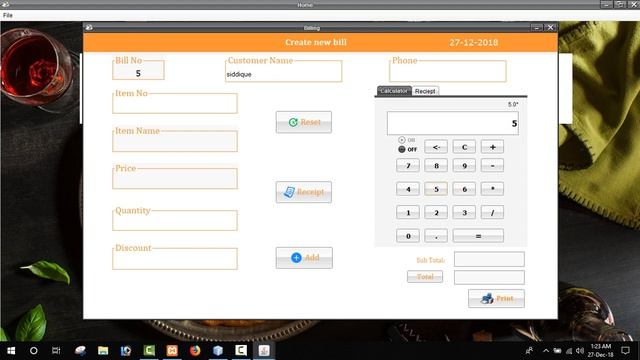Tap calculator digit 6
This screenshot has width=640, height=360.
click(464, 189)
